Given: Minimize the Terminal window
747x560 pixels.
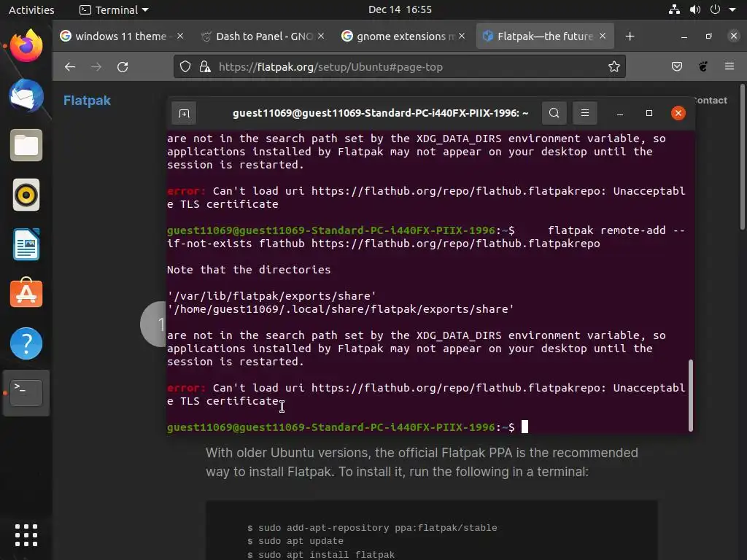Looking at the screenshot, I should [620, 113].
